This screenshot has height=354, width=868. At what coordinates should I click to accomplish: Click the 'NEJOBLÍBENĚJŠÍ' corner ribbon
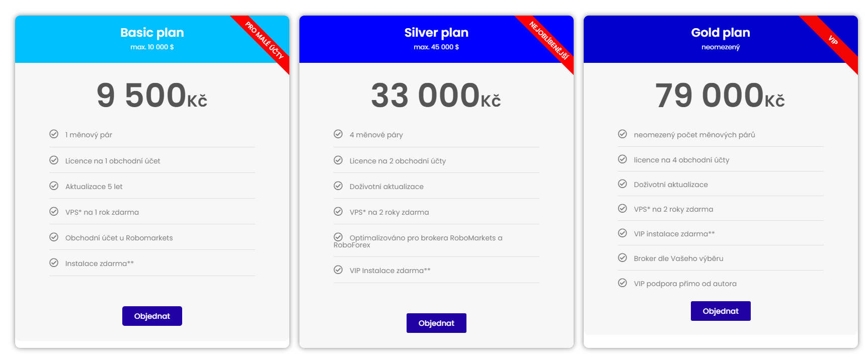[x=548, y=41]
